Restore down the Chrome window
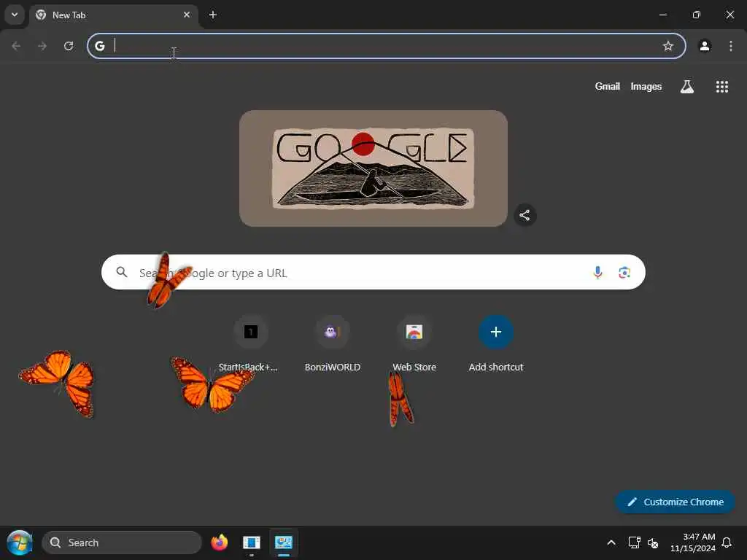Screen dimensions: 747x560 click(x=697, y=15)
